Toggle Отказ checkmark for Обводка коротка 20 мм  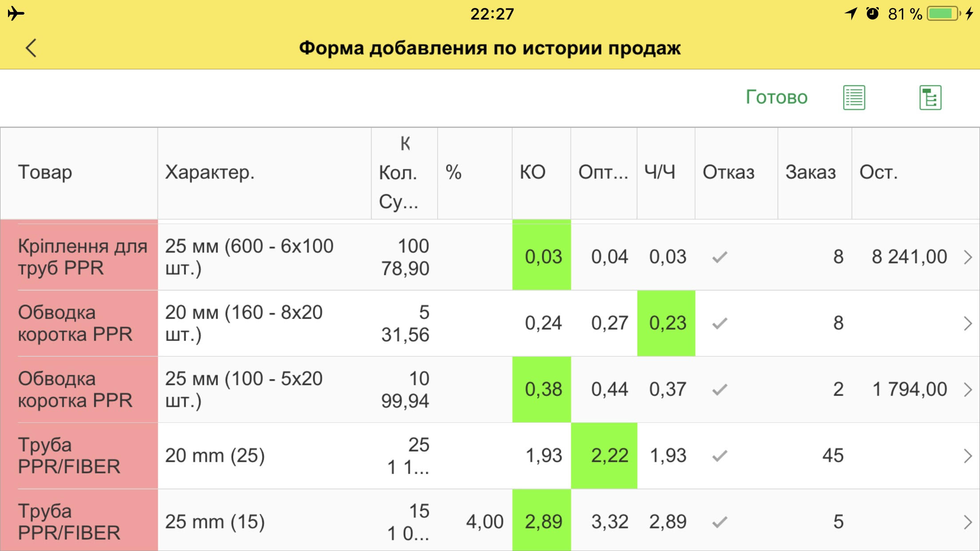(x=719, y=323)
